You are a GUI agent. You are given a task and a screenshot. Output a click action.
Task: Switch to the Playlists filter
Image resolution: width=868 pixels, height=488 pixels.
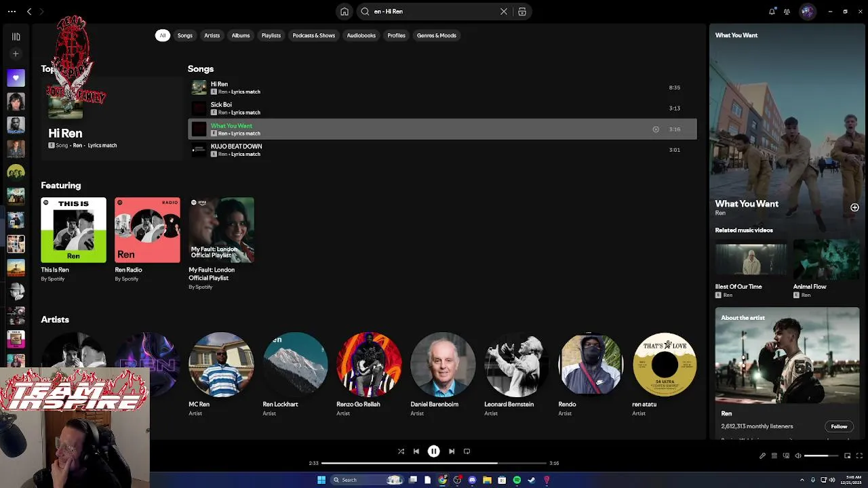pos(271,35)
